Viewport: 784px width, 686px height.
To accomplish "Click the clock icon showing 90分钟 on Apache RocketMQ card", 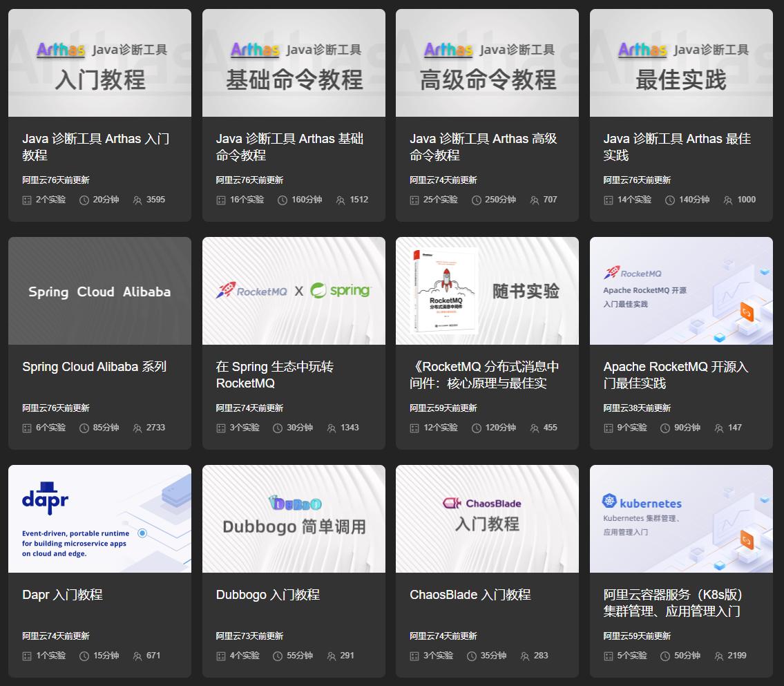I will click(x=665, y=428).
